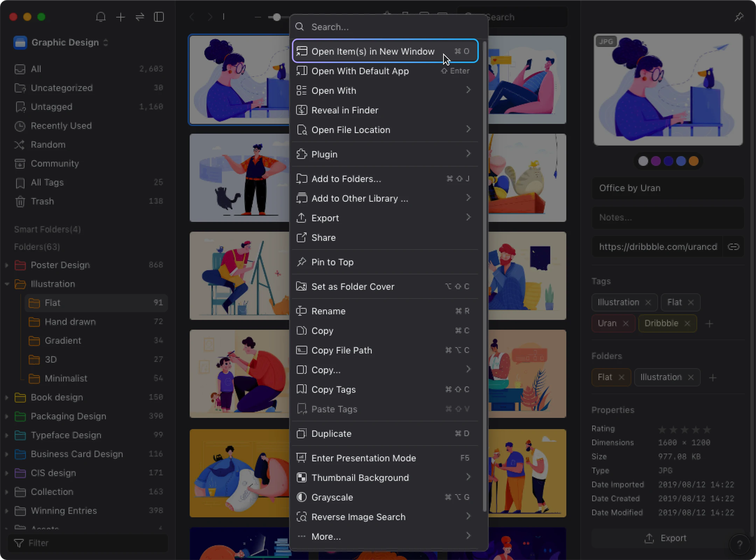Choose Share from the context menu
Viewport: 756px width, 560px height.
(385, 237)
